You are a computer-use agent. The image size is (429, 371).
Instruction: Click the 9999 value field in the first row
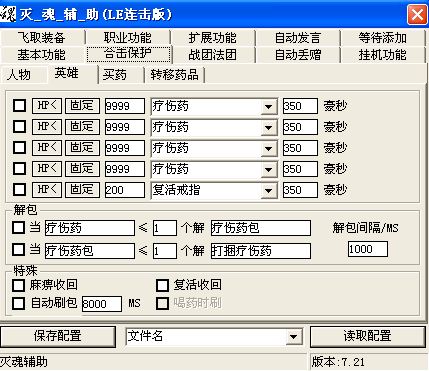(x=125, y=106)
